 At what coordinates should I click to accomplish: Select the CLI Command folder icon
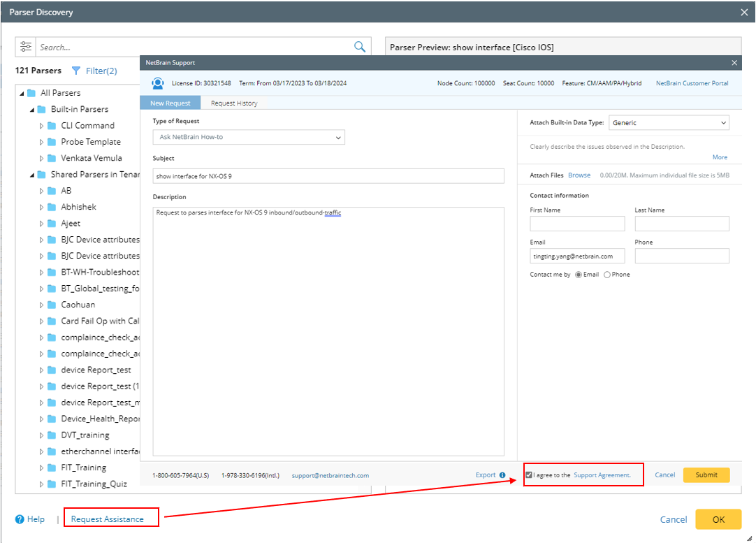pos(52,126)
